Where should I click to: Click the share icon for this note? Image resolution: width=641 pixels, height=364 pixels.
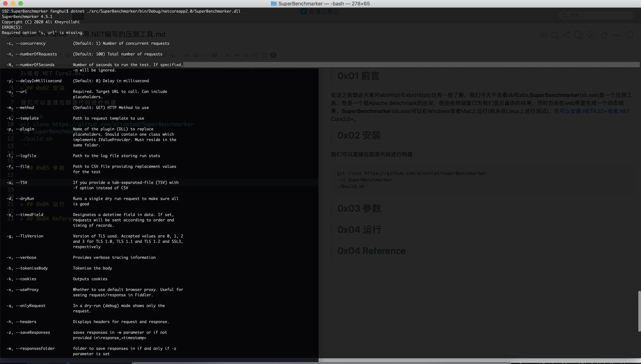tap(566, 35)
